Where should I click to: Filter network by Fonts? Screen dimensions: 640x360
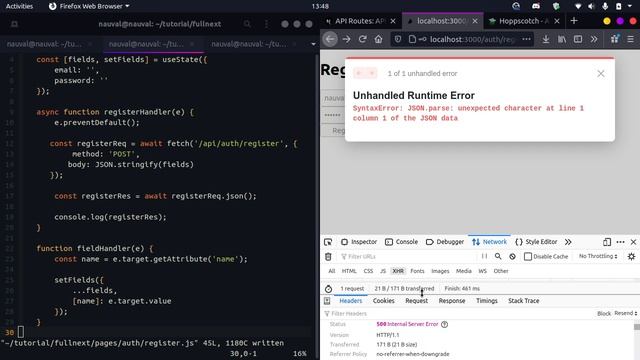coord(417,271)
